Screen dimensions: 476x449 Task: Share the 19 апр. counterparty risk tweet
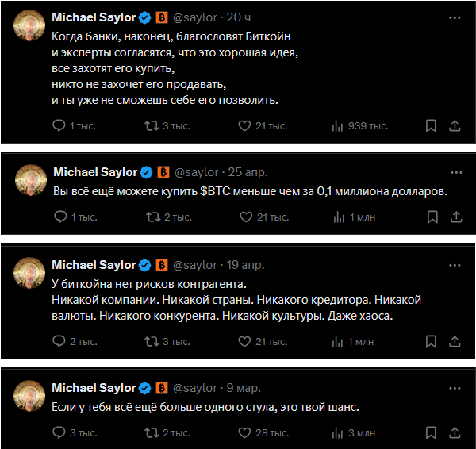[456, 341]
